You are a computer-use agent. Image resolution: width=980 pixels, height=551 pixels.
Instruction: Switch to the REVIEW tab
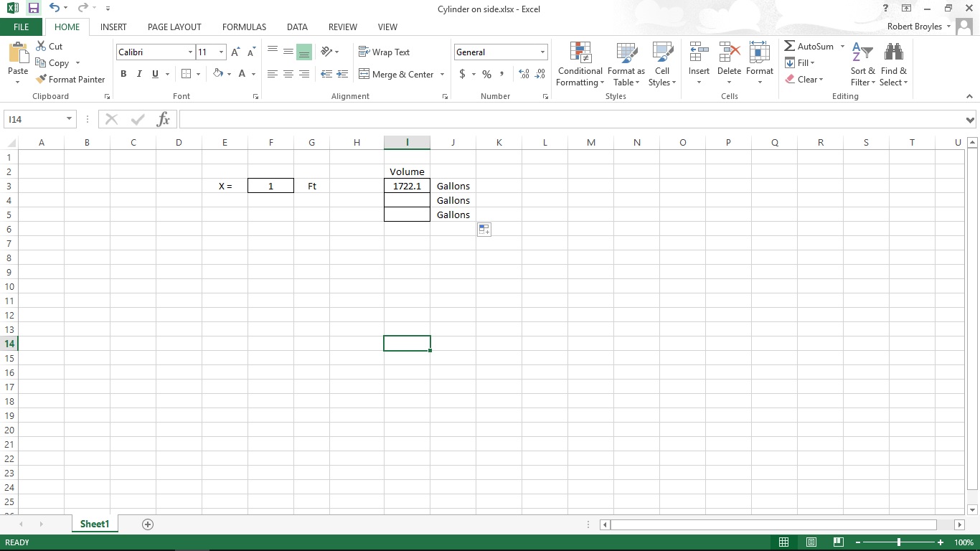pos(342,27)
